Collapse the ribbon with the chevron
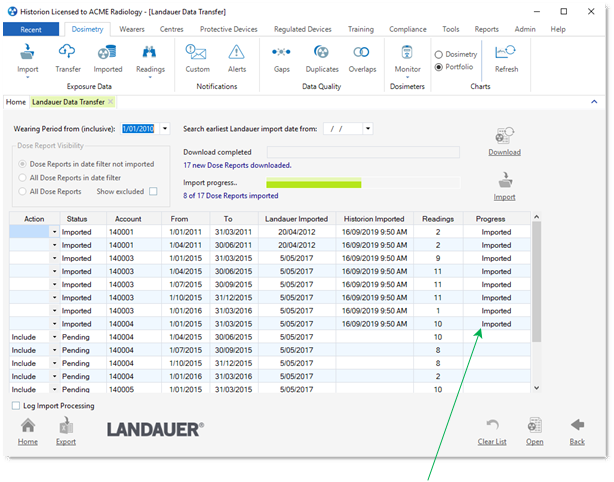The width and height of the screenshot is (614, 482). 594,102
